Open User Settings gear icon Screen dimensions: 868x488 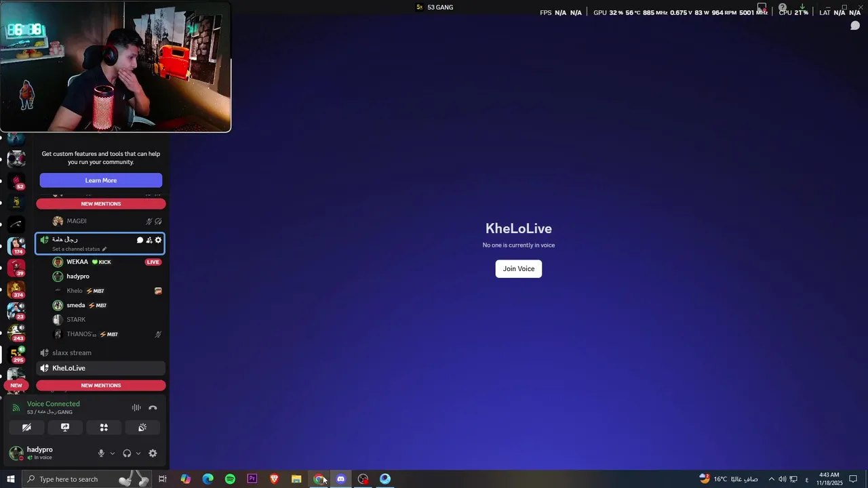[x=153, y=453]
